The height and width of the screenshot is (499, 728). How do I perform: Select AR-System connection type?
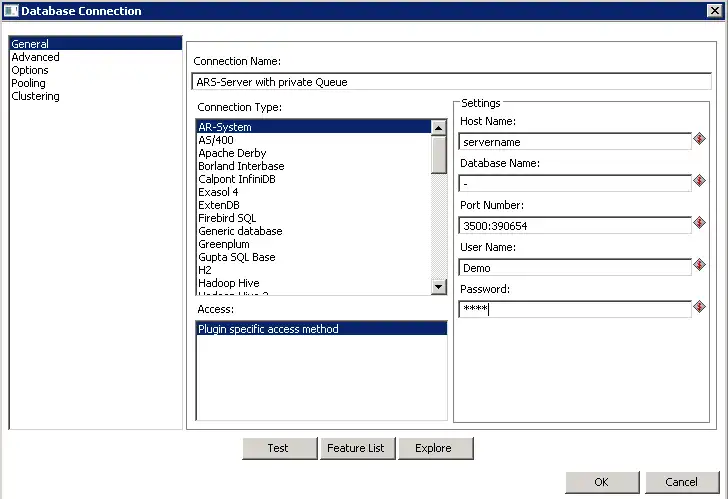314,127
